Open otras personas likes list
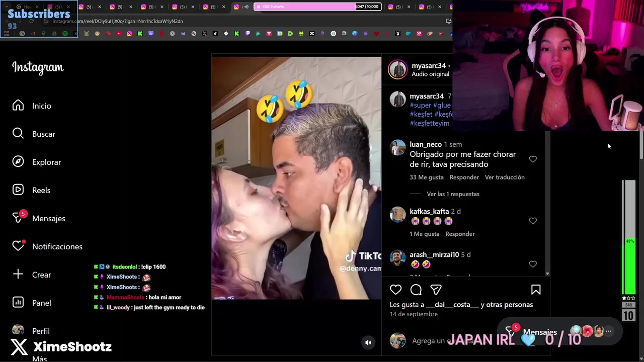Image resolution: width=644 pixels, height=362 pixels. point(509,305)
